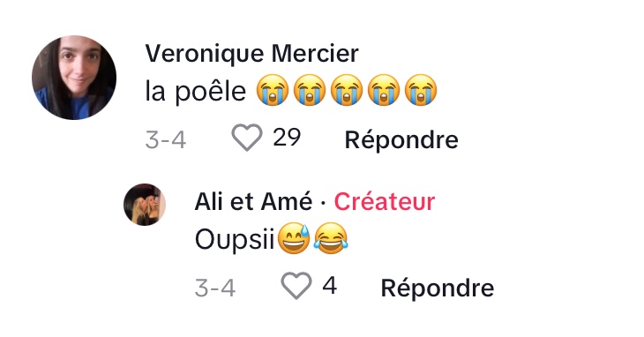Click the 4 likes count on the reply
The height and width of the screenshot is (337, 644).
(329, 285)
